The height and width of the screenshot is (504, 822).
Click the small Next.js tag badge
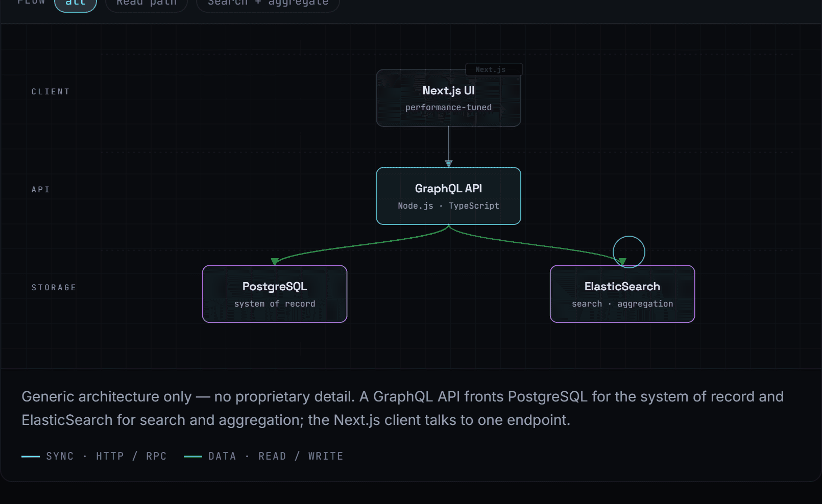click(x=494, y=69)
